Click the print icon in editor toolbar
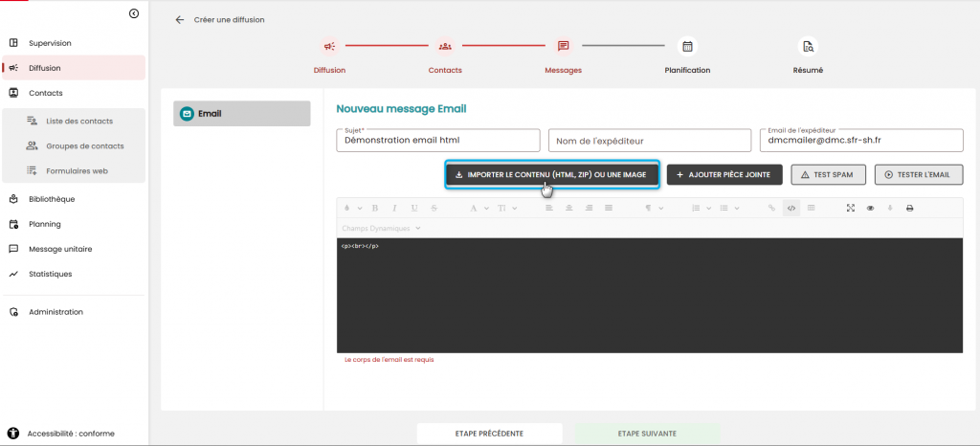Image resolution: width=980 pixels, height=446 pixels. coord(910,208)
